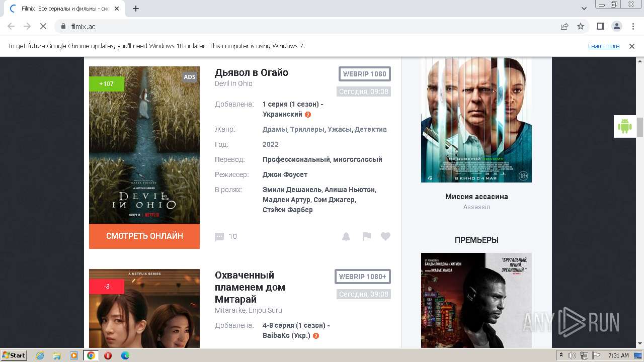Open Windows Explorer folder in taskbar
Screen dimensions: 644x362
coord(57,355)
